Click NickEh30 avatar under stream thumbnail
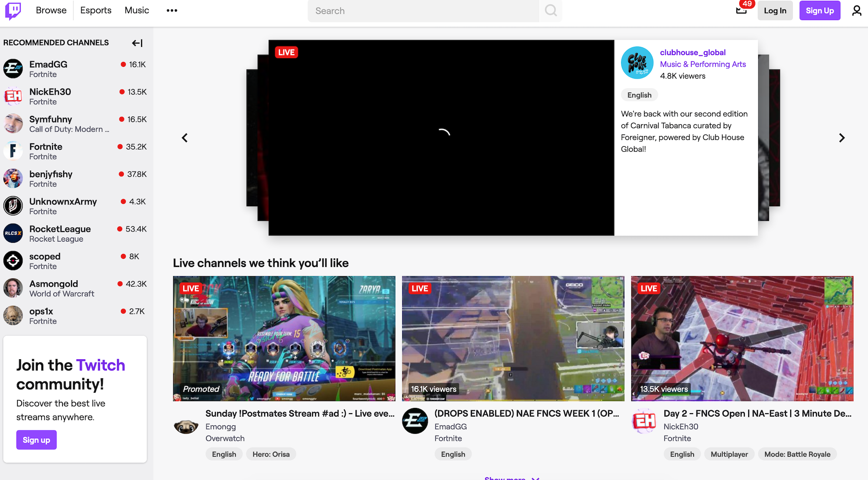 (644, 421)
